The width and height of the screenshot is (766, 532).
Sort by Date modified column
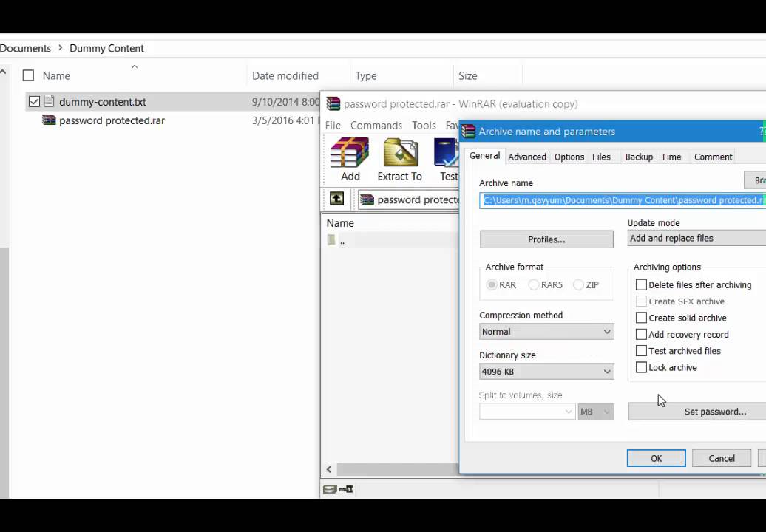coord(285,75)
